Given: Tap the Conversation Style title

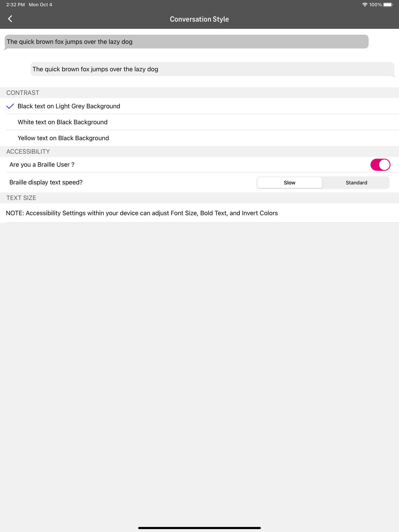Looking at the screenshot, I should coord(199,19).
